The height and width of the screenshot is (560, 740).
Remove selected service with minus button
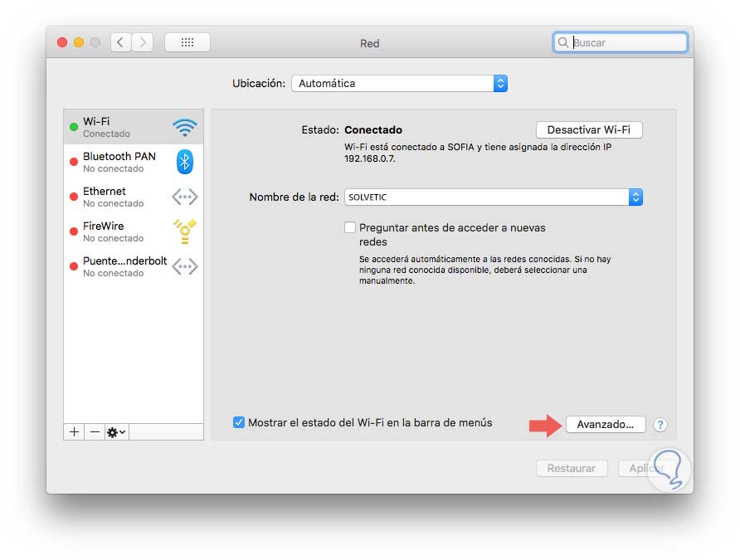pos(95,432)
